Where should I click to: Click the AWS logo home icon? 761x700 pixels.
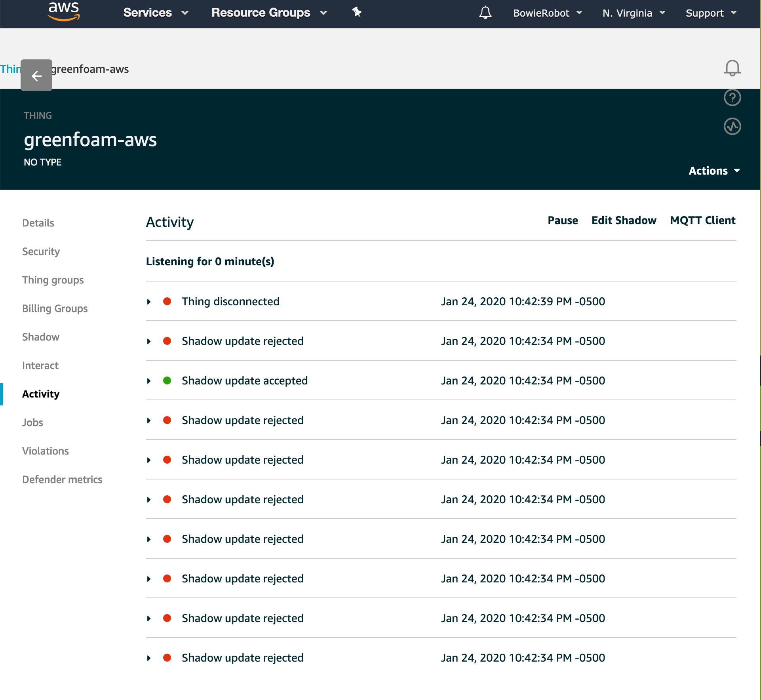(x=64, y=11)
